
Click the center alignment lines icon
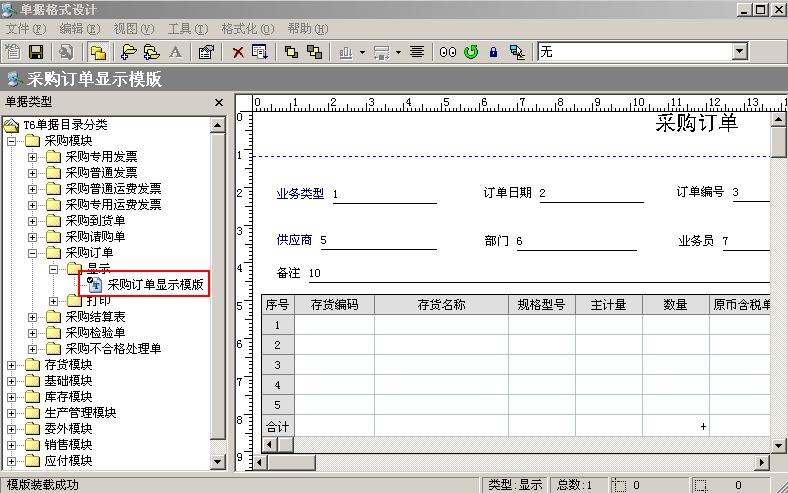tap(417, 51)
